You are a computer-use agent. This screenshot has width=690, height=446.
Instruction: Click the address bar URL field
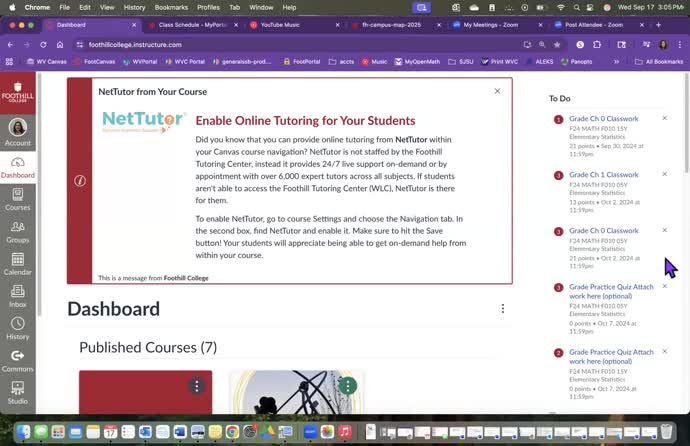[299, 44]
